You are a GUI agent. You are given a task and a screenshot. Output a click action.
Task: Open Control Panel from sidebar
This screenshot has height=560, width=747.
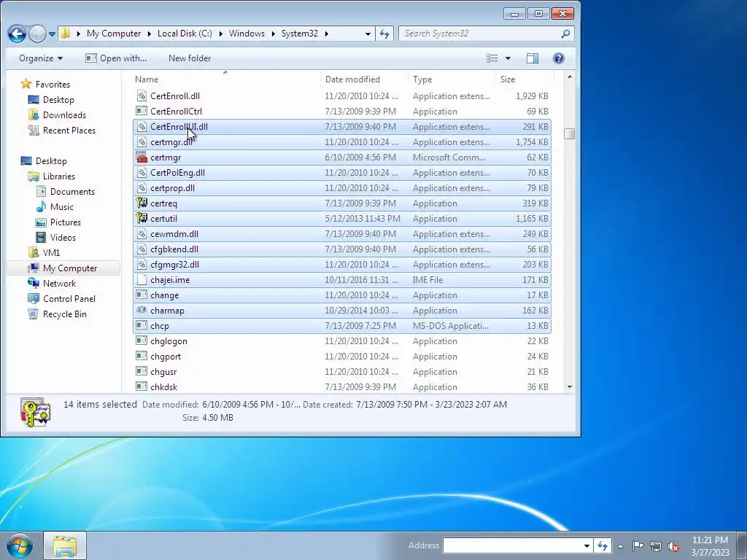62,298
